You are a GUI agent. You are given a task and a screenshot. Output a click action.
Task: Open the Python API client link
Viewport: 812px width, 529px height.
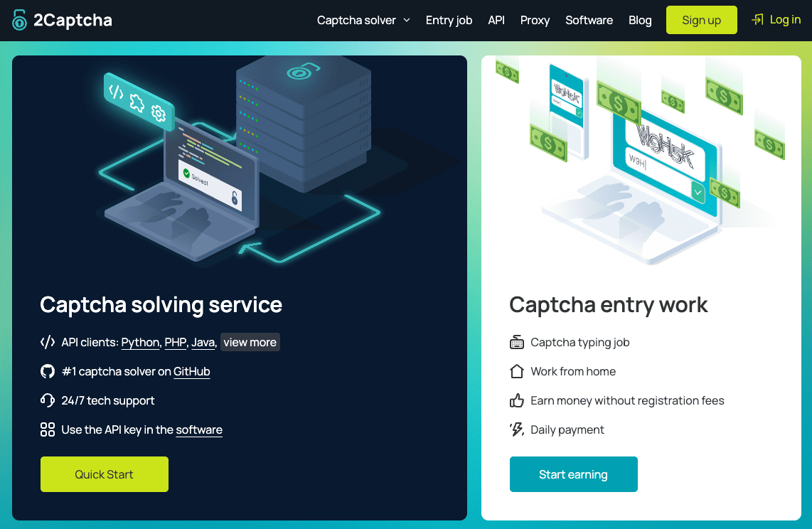pyautogui.click(x=140, y=342)
